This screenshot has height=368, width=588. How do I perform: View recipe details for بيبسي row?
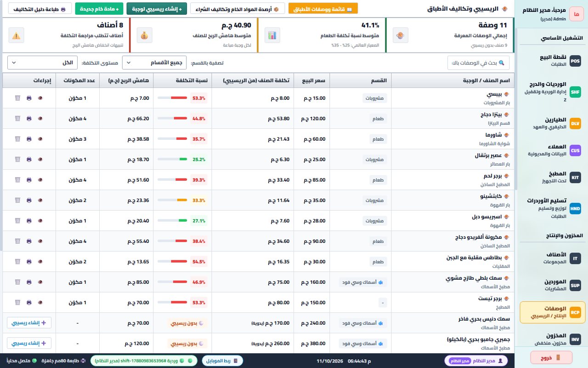40,98
